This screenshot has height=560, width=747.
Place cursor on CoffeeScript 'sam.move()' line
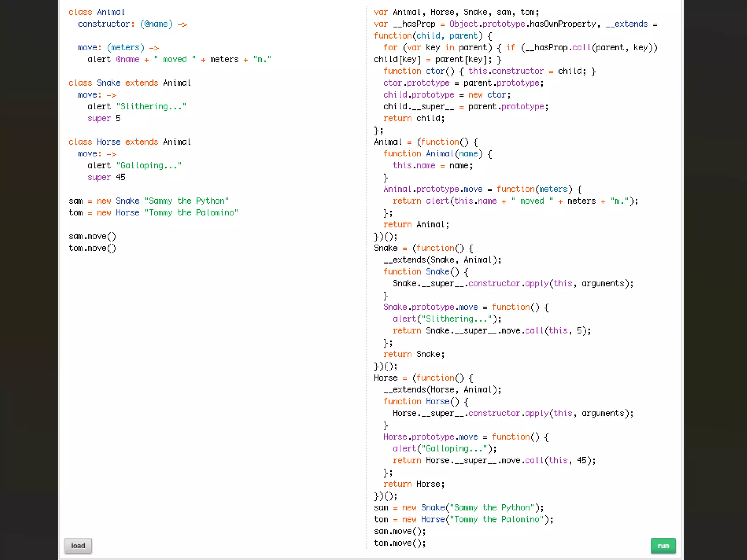[x=92, y=237]
